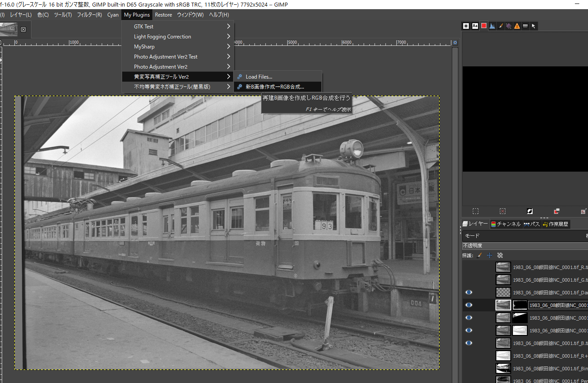Image resolution: width=588 pixels, height=383 pixels.
Task: Click the tif_Bin layer thumbnail
Action: (503, 368)
